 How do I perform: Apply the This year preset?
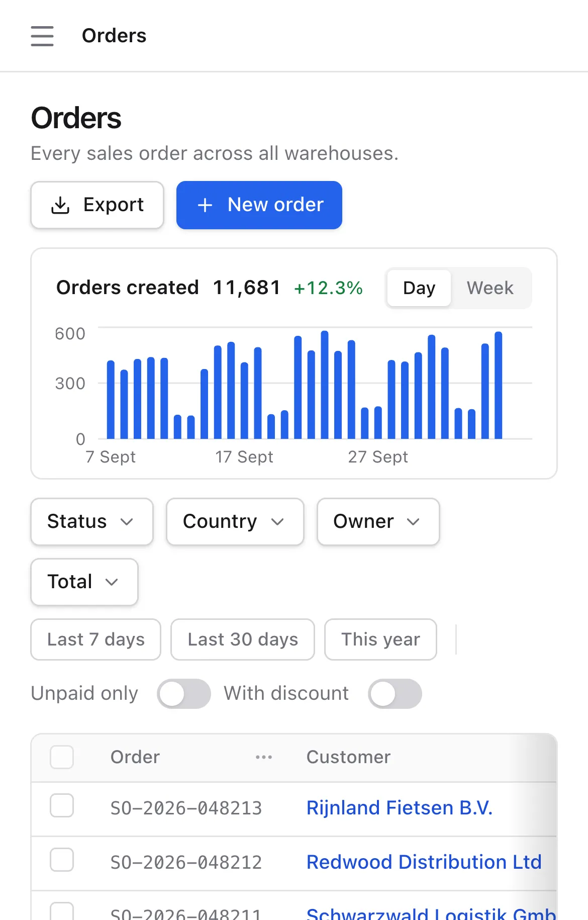pos(380,639)
